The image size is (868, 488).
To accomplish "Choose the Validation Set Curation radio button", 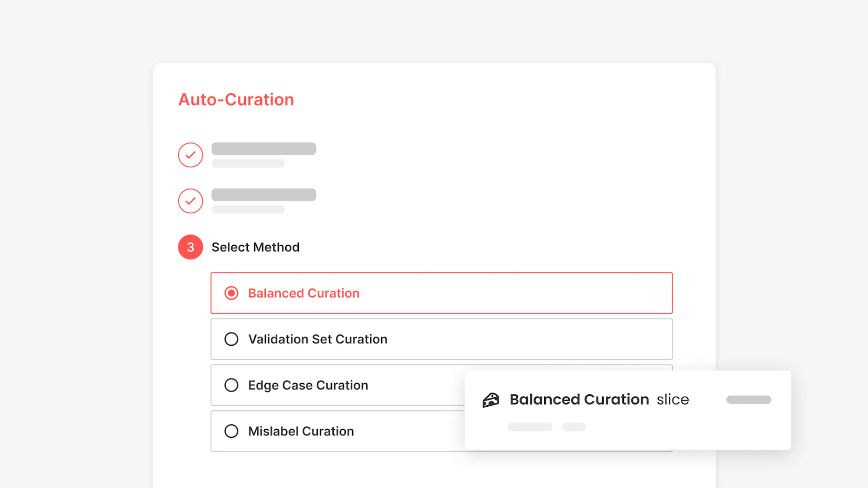I will pyautogui.click(x=231, y=339).
